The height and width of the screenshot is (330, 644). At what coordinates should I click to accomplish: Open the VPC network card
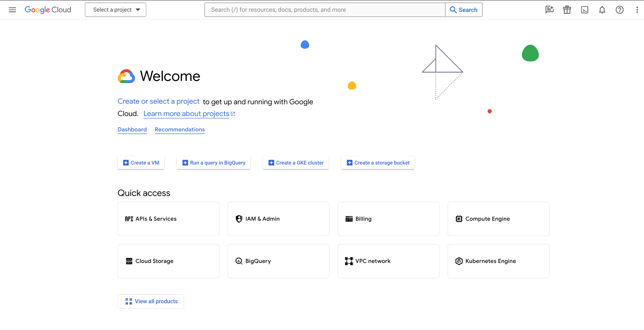point(388,261)
